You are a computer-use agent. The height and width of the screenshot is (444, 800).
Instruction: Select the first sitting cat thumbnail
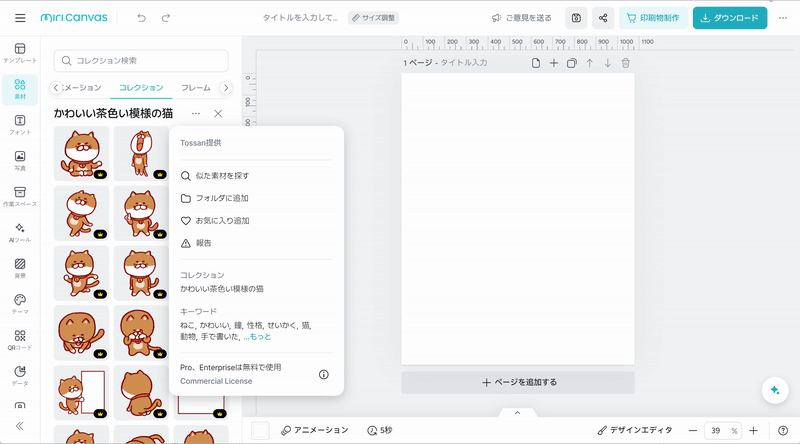[82, 154]
